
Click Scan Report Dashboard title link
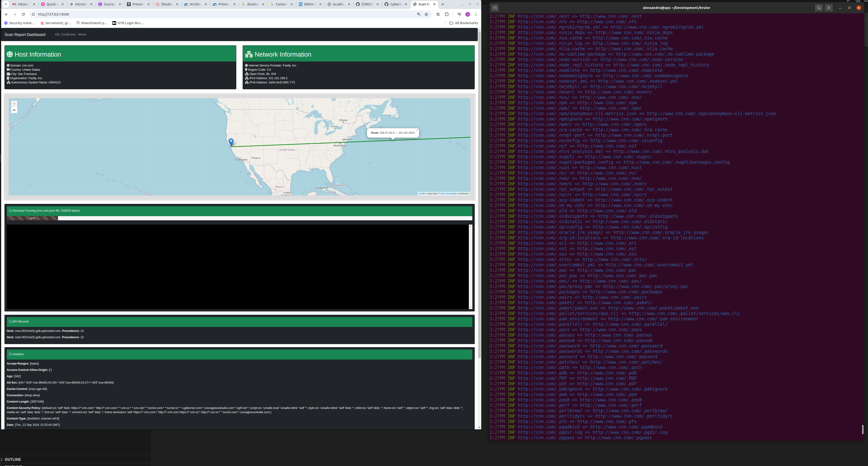25,35
